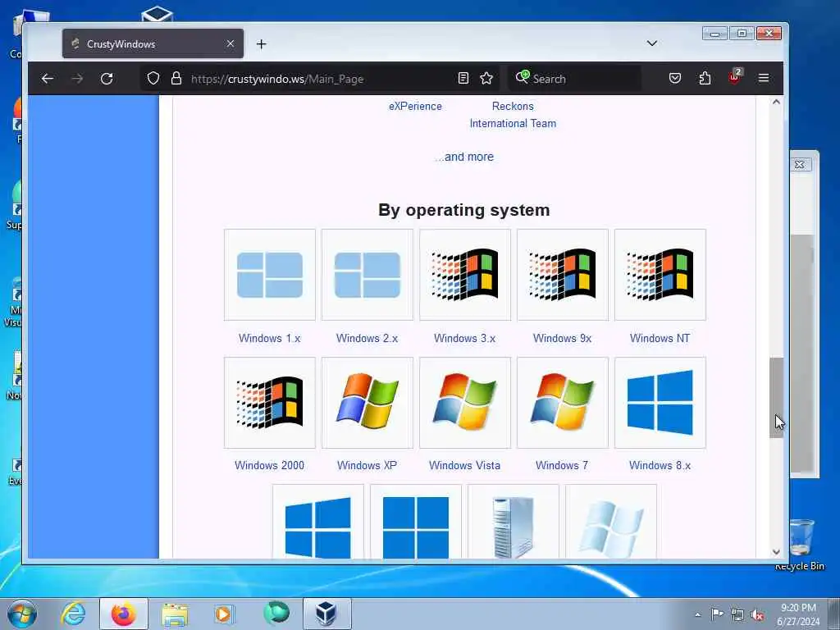Click the pale translucent Windows flag thumbnail

[610, 522]
